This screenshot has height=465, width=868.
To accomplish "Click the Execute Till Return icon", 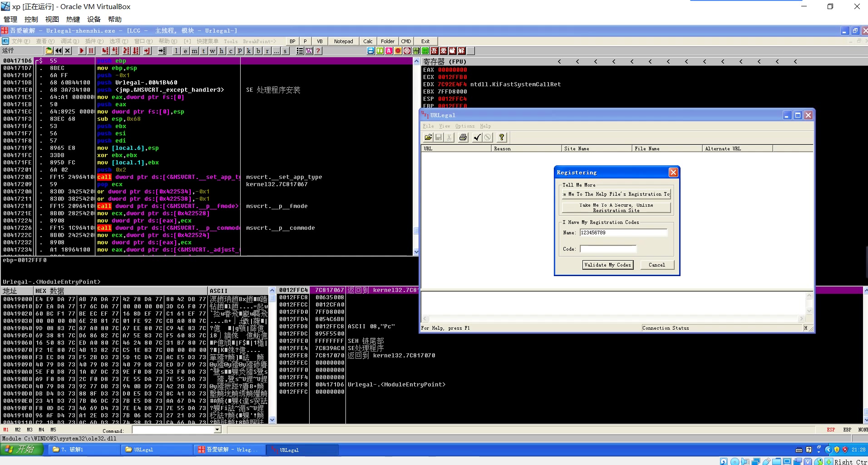I will (147, 51).
